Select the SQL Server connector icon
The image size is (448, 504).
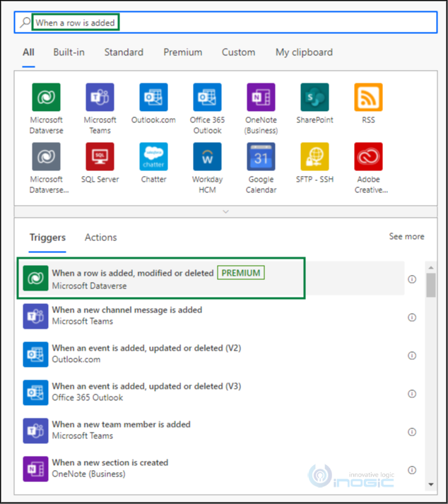coord(100,157)
